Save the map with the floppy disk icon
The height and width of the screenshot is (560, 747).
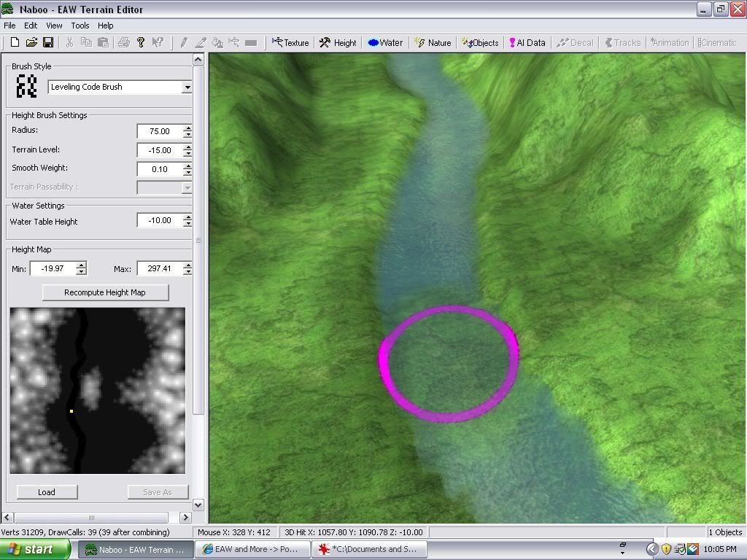point(48,42)
